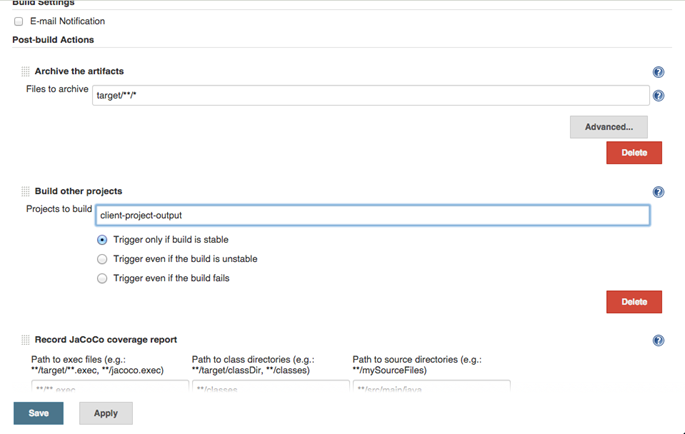This screenshot has width=685, height=434.
Task: Open help for Archive the artifacts section
Action: pos(658,72)
